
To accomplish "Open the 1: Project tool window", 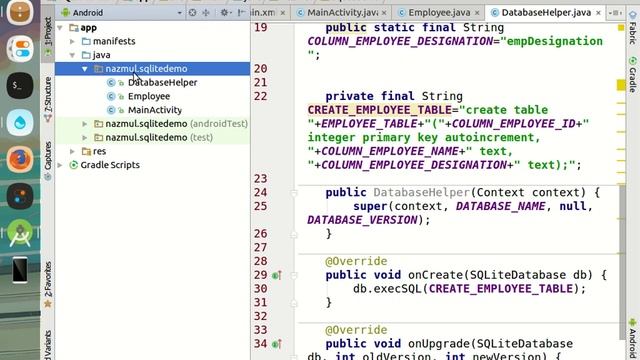I will point(48,36).
